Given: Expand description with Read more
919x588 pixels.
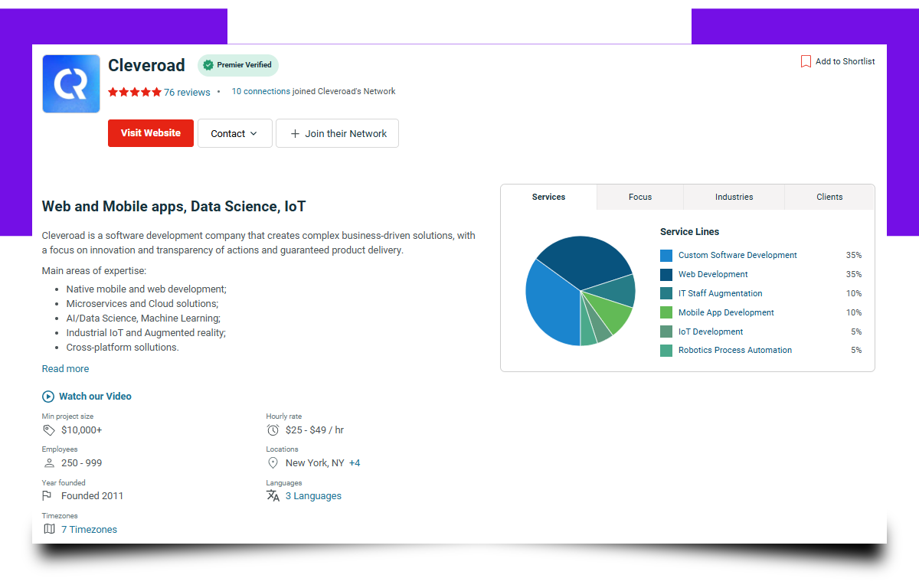Looking at the screenshot, I should click(x=65, y=369).
